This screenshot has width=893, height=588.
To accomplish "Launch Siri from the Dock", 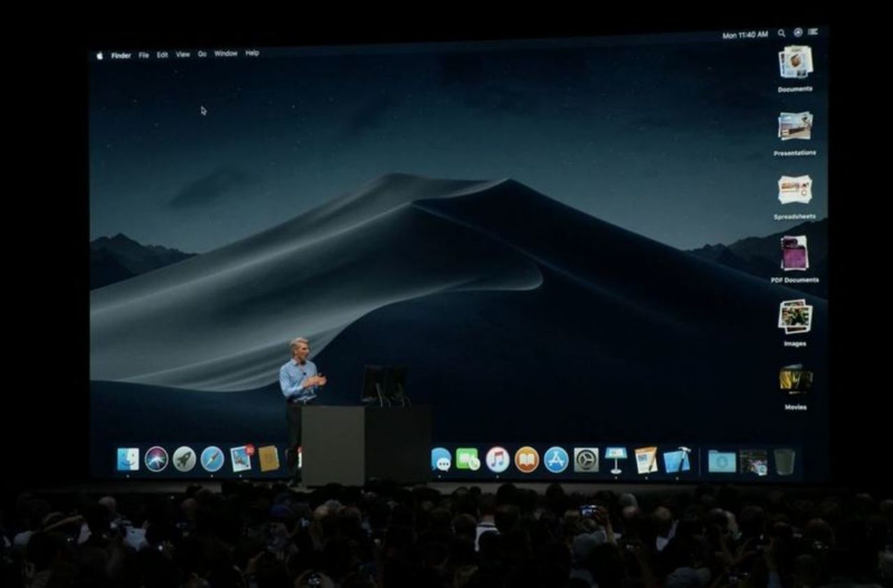I will tap(156, 459).
